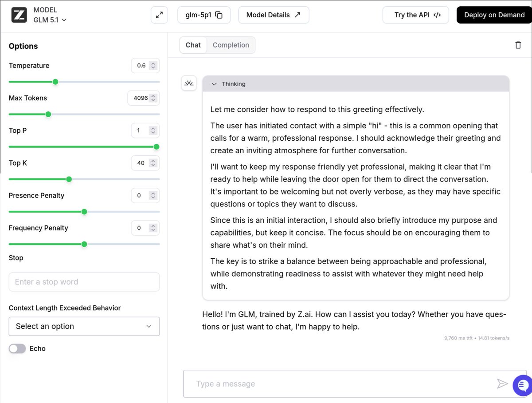
Task: Adjust the Top P slider handle
Action: (x=156, y=147)
